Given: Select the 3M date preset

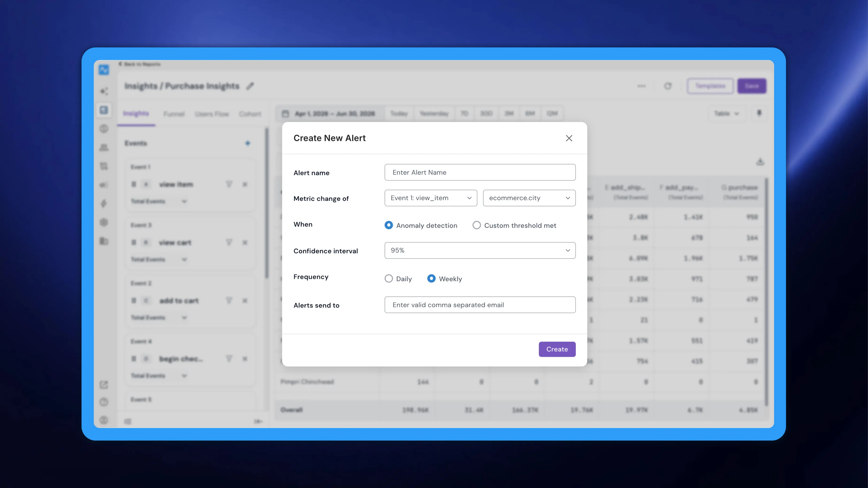Looking at the screenshot, I should click(509, 114).
